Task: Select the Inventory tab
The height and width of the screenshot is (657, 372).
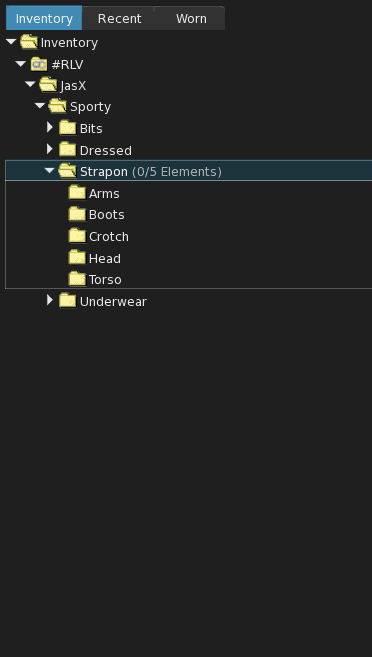Action: pyautogui.click(x=44, y=18)
